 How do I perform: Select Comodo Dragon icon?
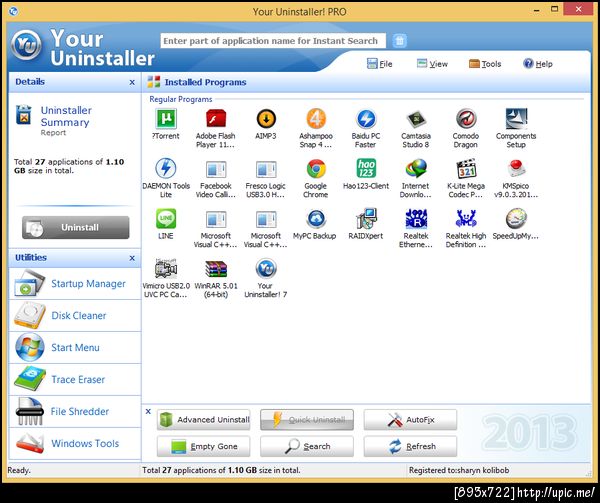(x=466, y=119)
